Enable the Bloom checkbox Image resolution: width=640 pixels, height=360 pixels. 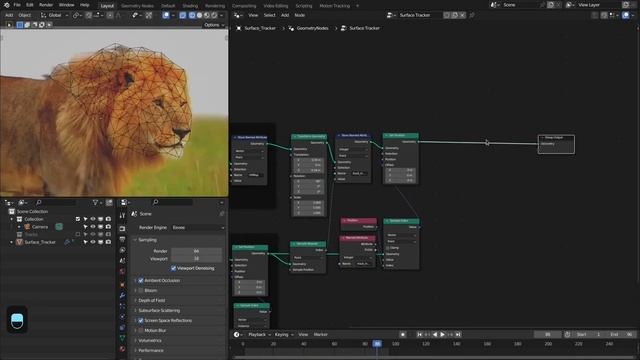[x=141, y=291]
